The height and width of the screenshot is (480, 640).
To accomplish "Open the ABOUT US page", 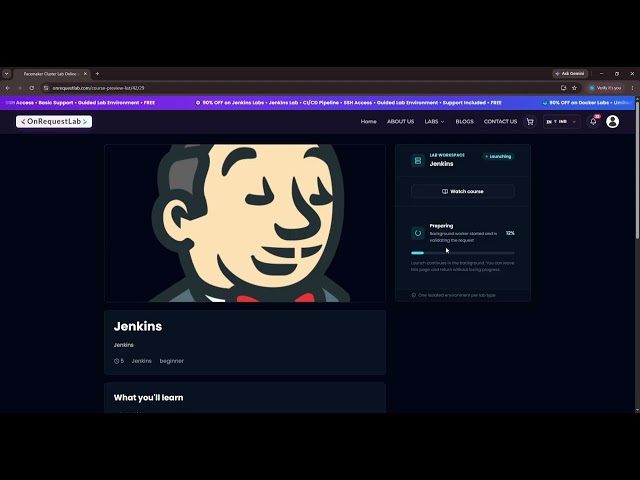I will pos(400,122).
